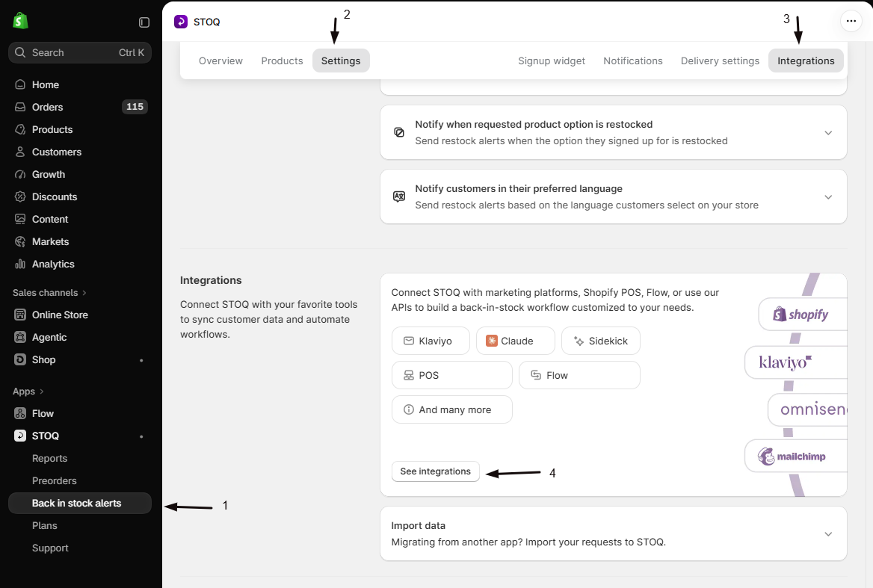Click the STOQ app icon in sidebar

click(x=20, y=436)
